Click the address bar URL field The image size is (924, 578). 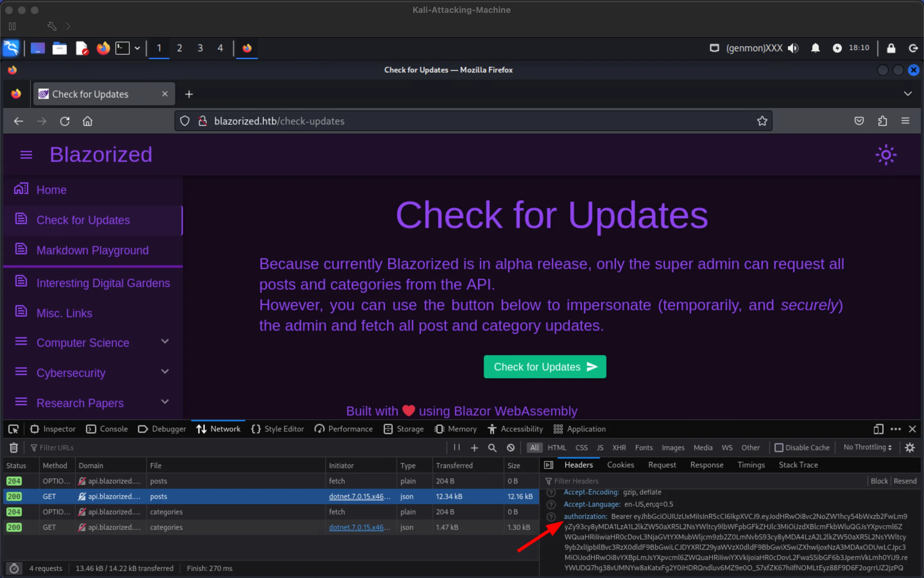[x=474, y=121]
